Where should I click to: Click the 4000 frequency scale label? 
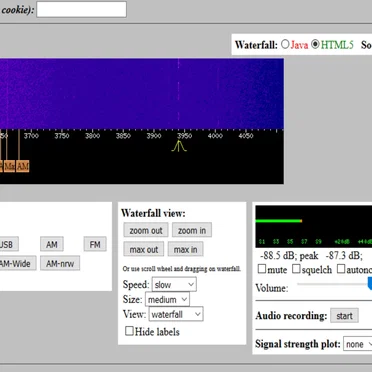(215, 136)
